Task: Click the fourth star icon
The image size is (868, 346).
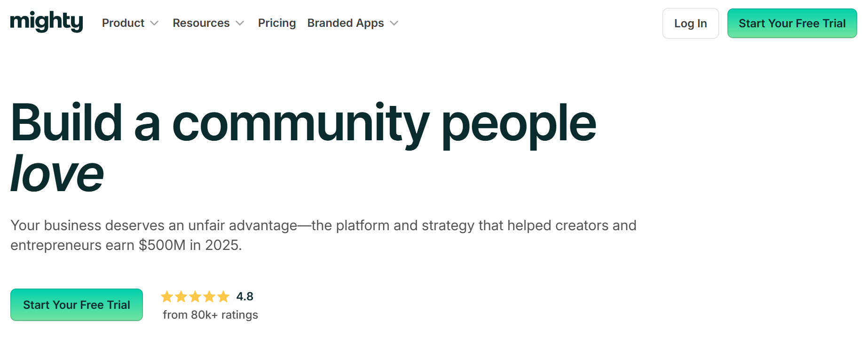Action: click(x=209, y=297)
